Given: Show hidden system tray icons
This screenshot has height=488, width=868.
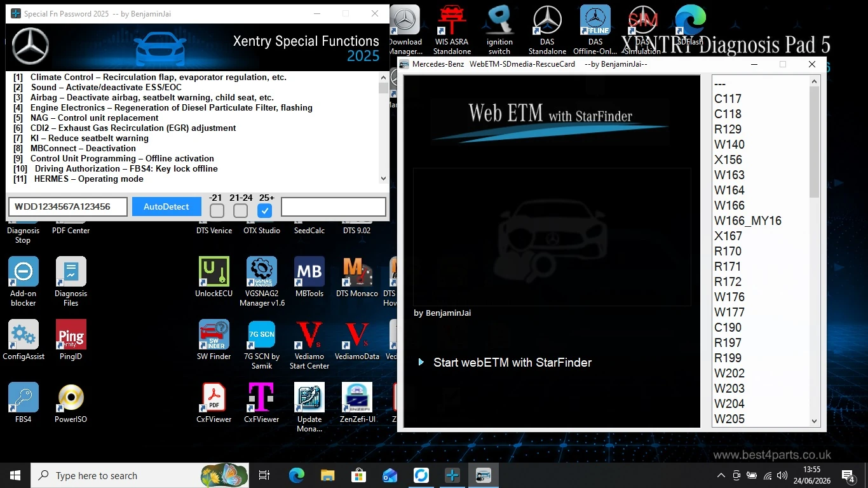Looking at the screenshot, I should (721, 475).
